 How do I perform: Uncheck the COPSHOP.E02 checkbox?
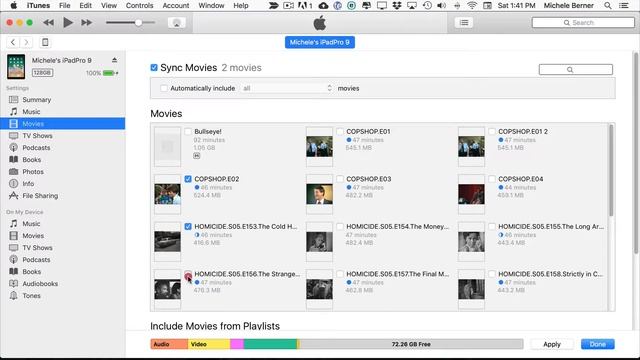(x=188, y=179)
